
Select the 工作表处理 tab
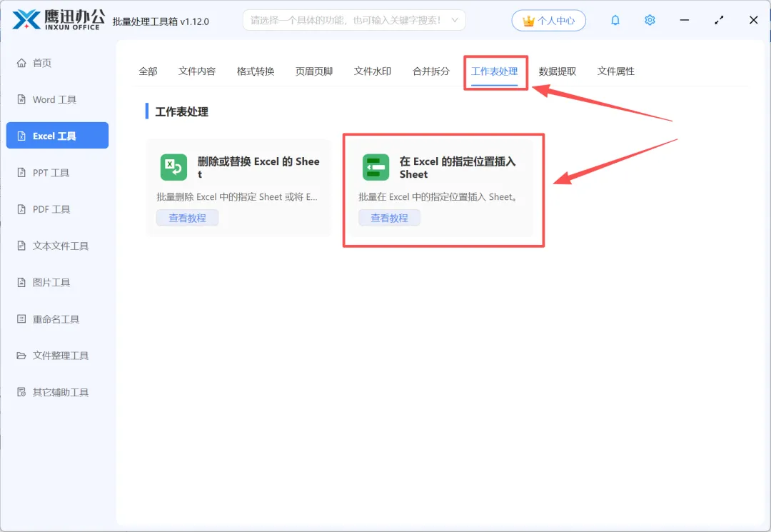click(494, 72)
